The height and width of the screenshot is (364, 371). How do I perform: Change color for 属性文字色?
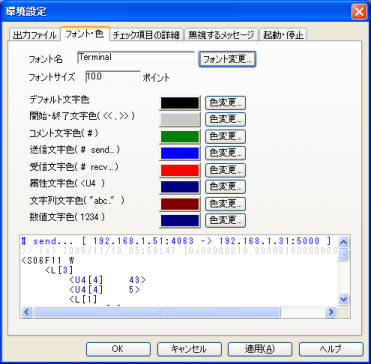(225, 187)
